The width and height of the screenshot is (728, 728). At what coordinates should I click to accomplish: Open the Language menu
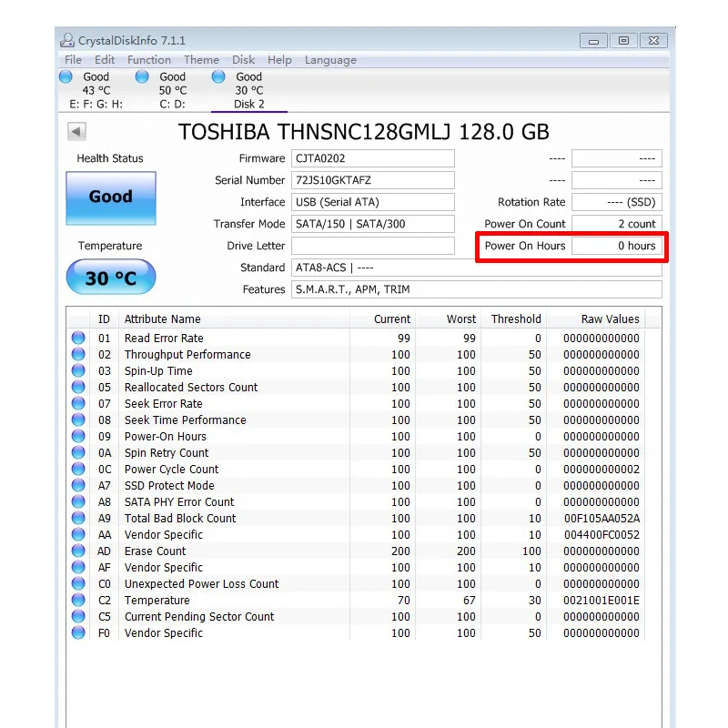(x=330, y=60)
